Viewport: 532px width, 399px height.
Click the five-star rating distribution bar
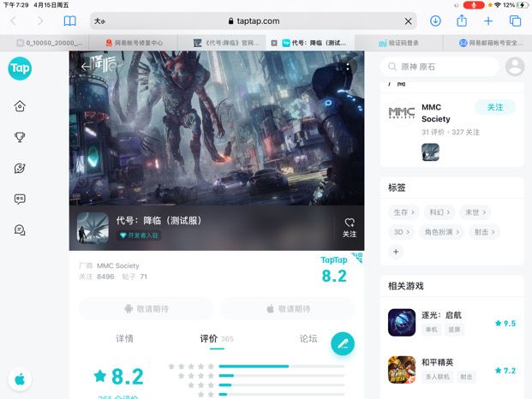[282, 366]
